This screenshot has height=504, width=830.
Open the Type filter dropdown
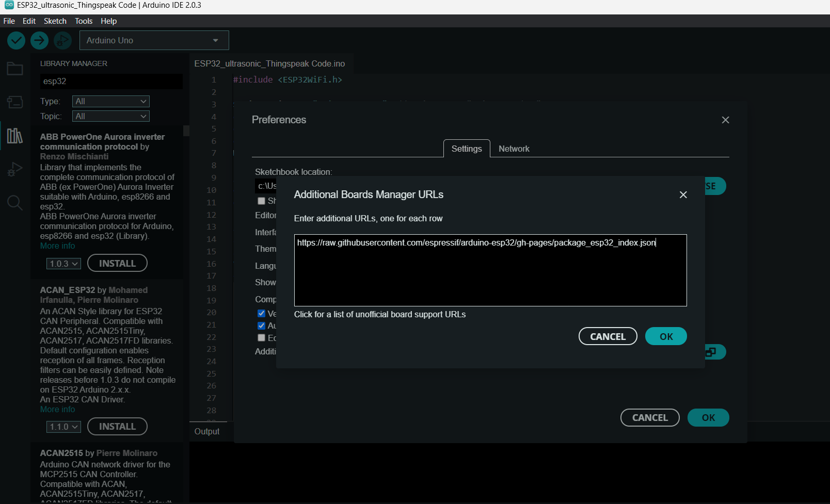pos(110,101)
